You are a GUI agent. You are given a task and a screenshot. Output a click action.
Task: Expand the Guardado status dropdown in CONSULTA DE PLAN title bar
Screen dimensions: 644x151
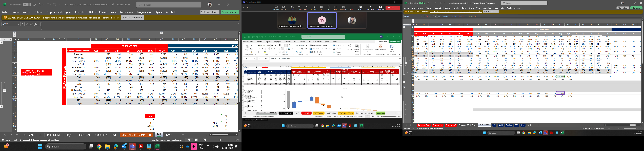(x=129, y=5)
